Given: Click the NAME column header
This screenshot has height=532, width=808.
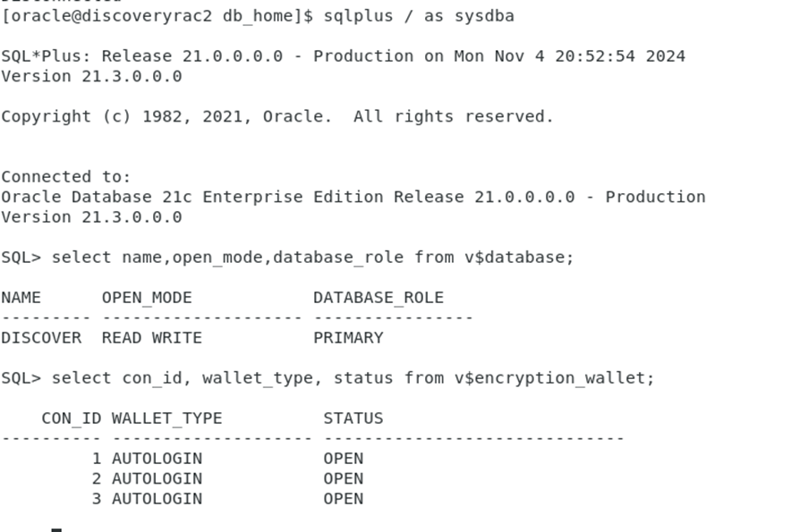Looking at the screenshot, I should pos(21,298).
